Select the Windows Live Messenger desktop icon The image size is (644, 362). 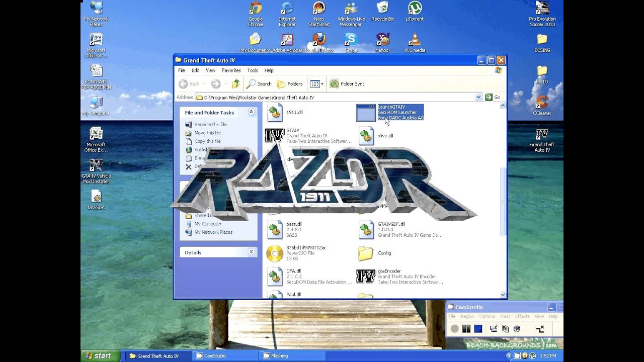pos(351,14)
